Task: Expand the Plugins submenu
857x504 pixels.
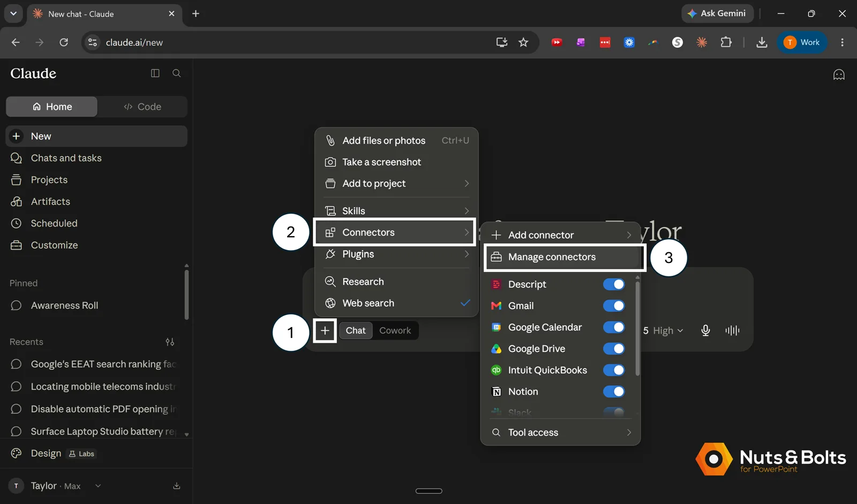Action: (396, 254)
